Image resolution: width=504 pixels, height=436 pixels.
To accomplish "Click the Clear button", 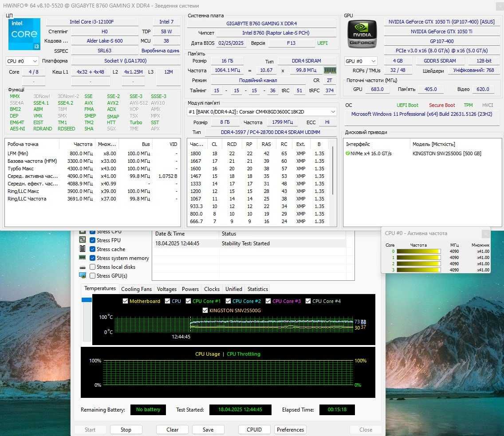I will click(x=172, y=430).
